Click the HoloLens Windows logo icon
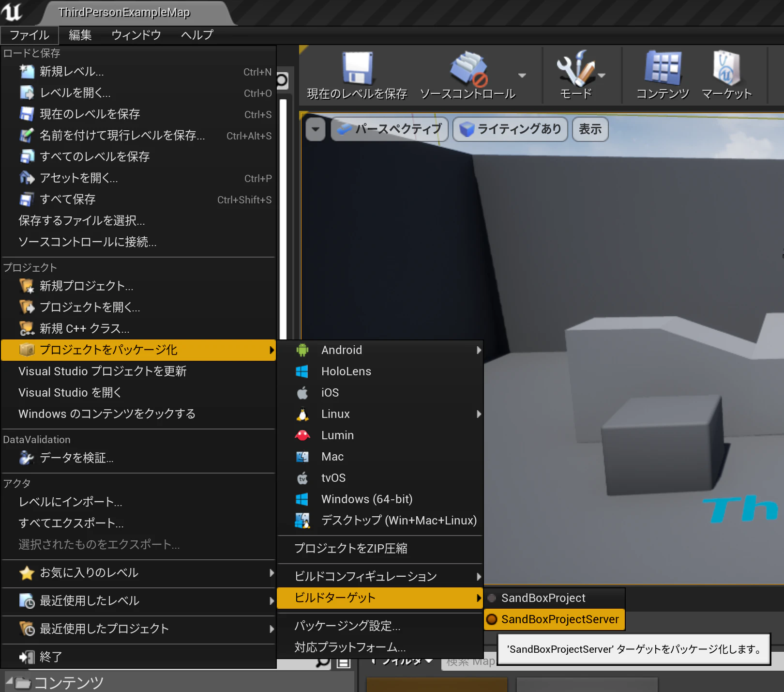The width and height of the screenshot is (784, 692). [x=302, y=371]
